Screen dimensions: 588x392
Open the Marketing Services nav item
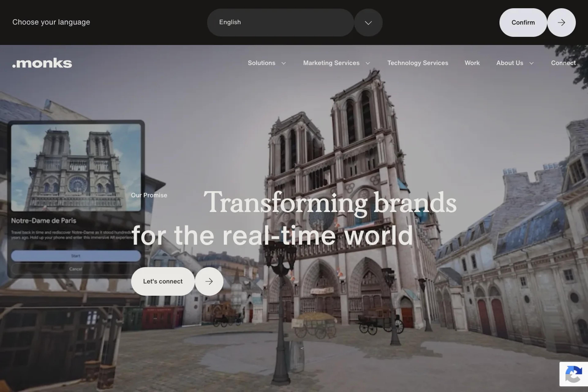tap(331, 63)
